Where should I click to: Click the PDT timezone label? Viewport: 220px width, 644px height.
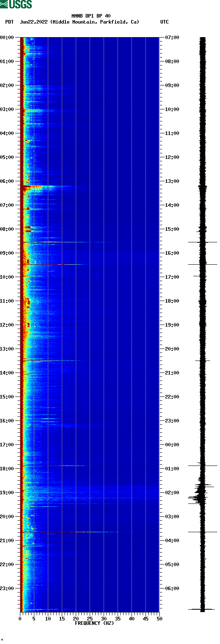coord(9,22)
